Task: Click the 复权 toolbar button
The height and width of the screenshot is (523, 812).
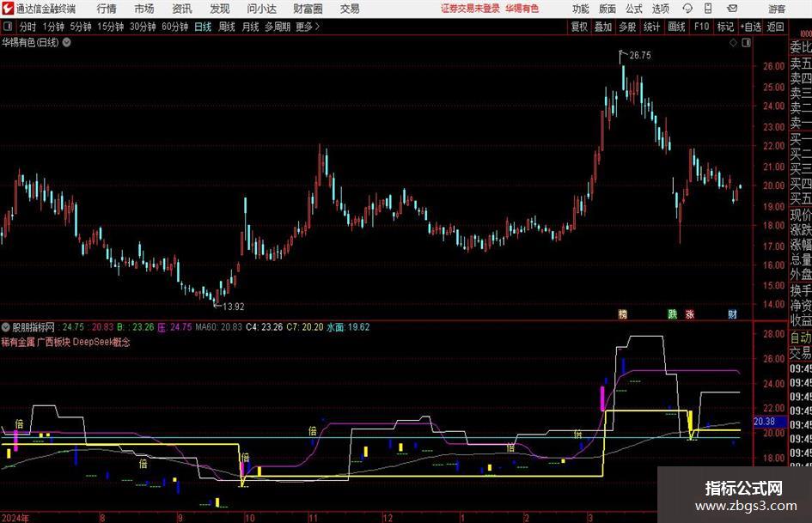Action: [x=579, y=27]
